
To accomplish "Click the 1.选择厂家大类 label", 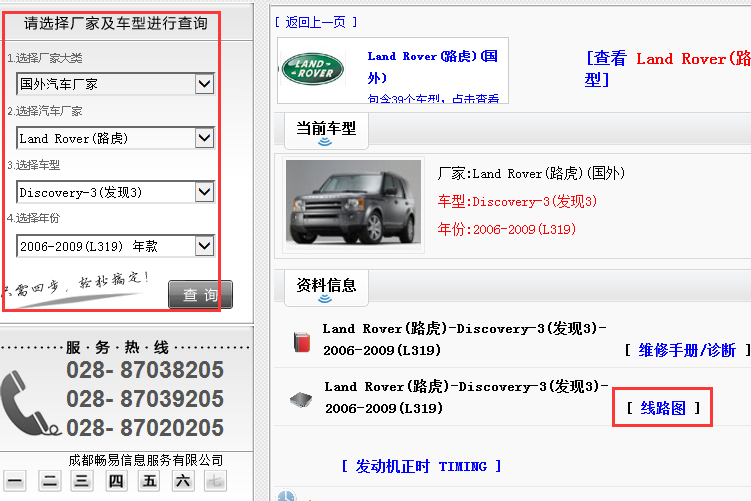I will pos(45,58).
